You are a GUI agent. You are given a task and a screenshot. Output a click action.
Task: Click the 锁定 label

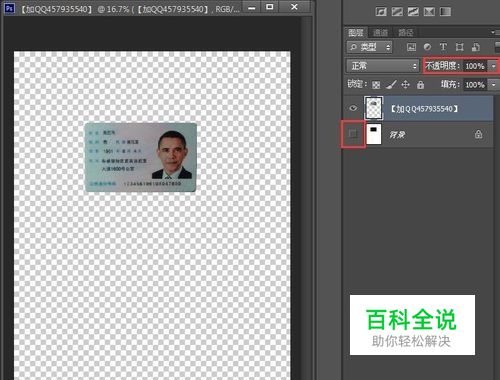[357, 84]
